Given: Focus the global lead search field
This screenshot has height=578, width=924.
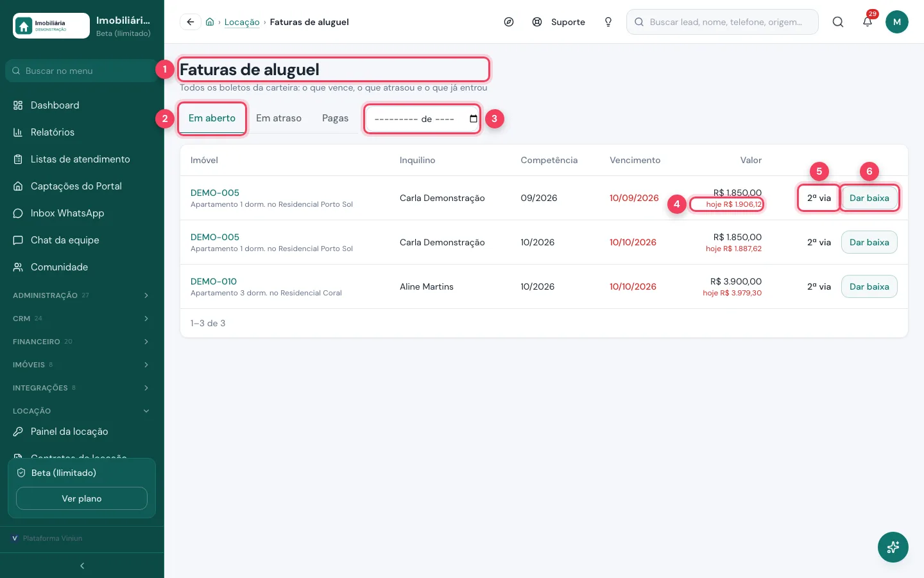Looking at the screenshot, I should tap(723, 22).
